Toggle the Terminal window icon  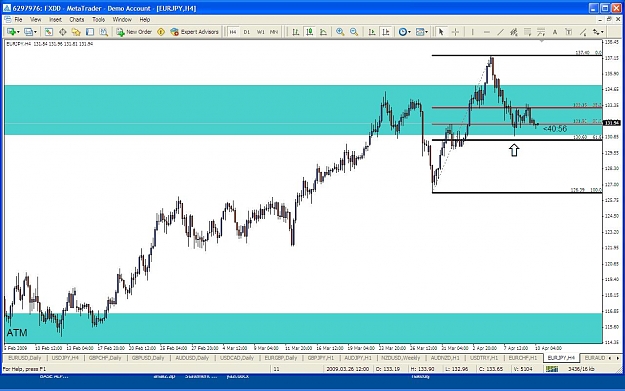tap(90, 32)
